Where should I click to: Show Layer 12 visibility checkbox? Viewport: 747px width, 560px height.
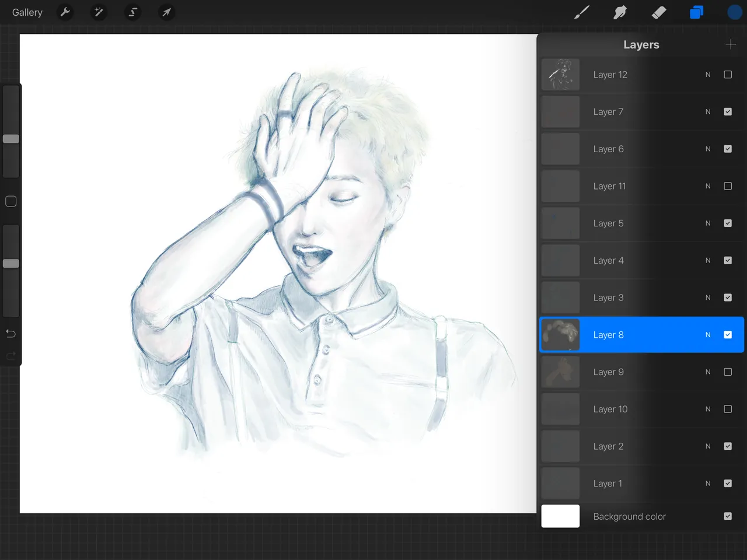(728, 75)
